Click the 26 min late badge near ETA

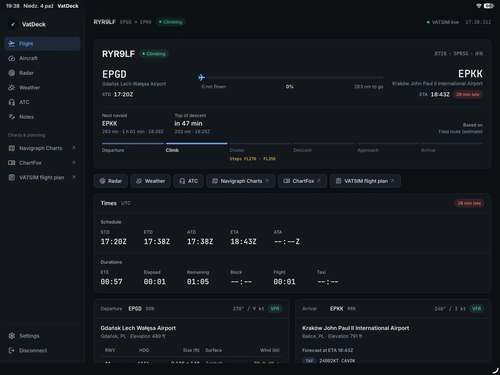pos(468,94)
